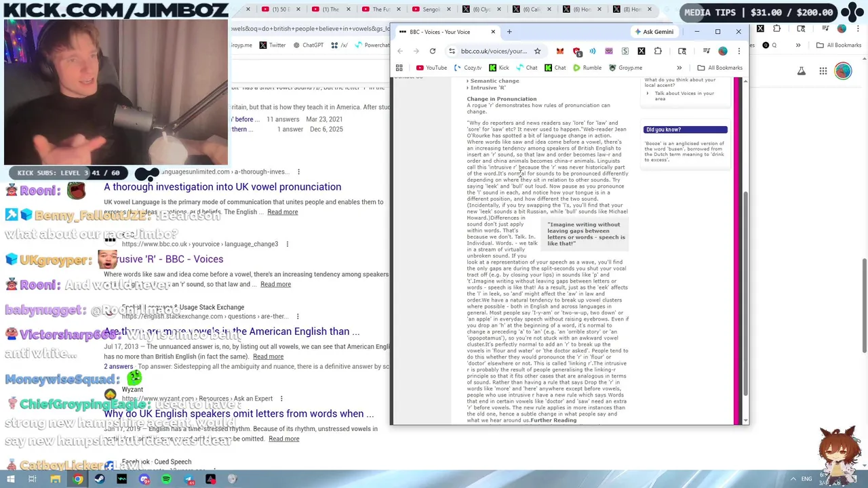868x488 pixels.
Task: Open File Explorer from the taskbar
Action: tap(56, 479)
